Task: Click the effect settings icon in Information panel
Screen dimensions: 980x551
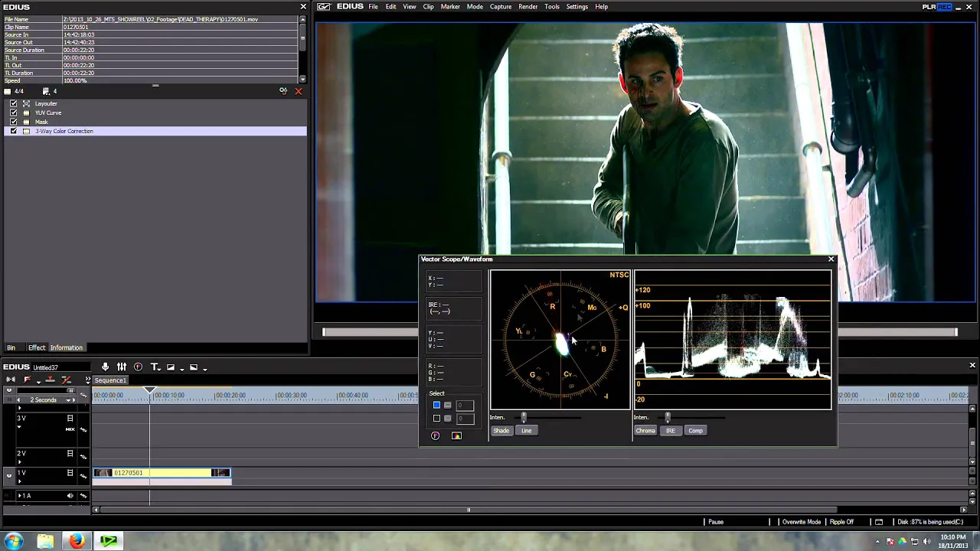Action: 283,91
